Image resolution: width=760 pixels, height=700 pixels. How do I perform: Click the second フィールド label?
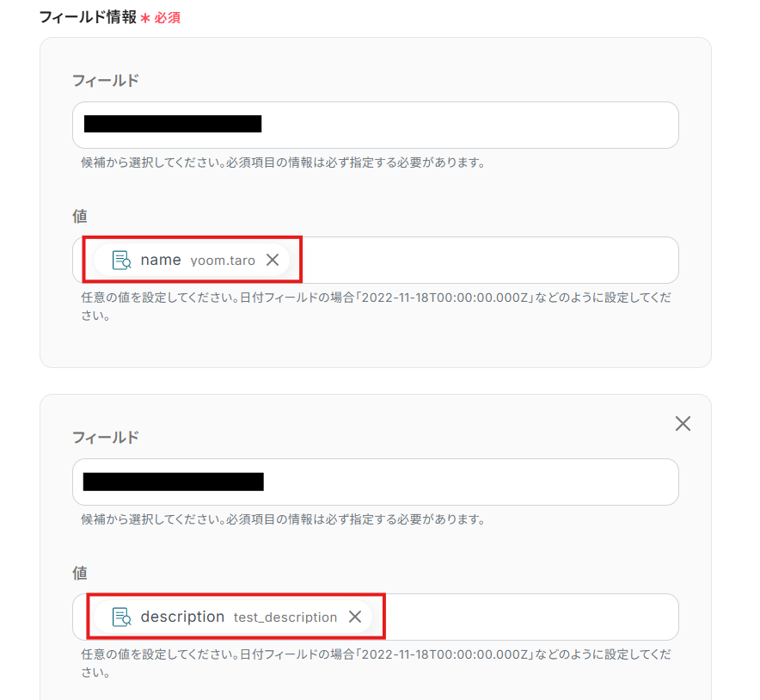106,437
